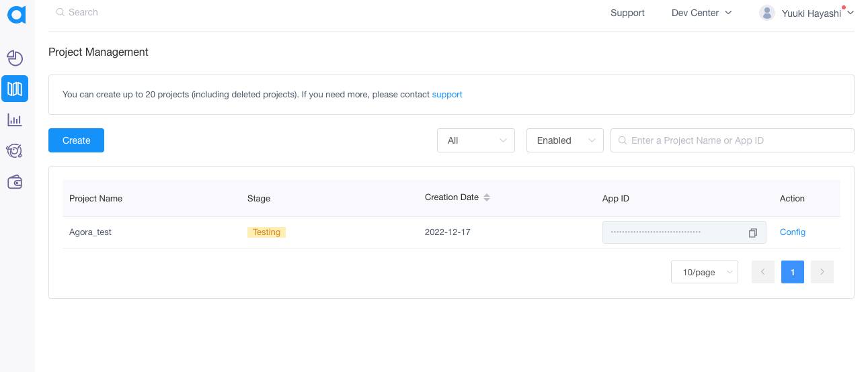Sort the table by Creation Date
Viewport: 868px width, 372px height.
(x=487, y=197)
